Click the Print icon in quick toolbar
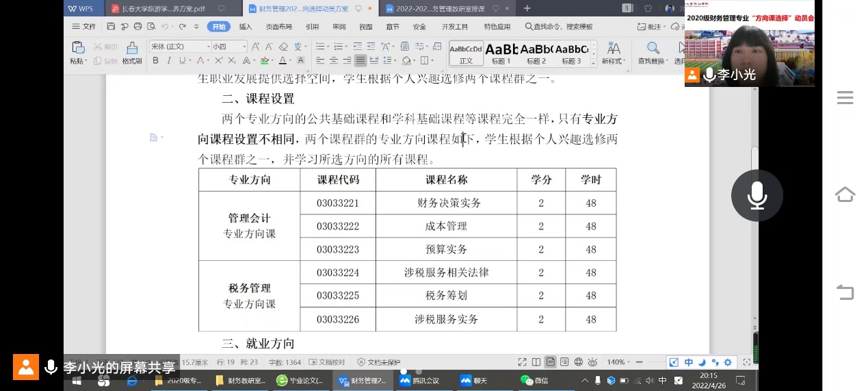The width and height of the screenshot is (868, 391). (137, 27)
